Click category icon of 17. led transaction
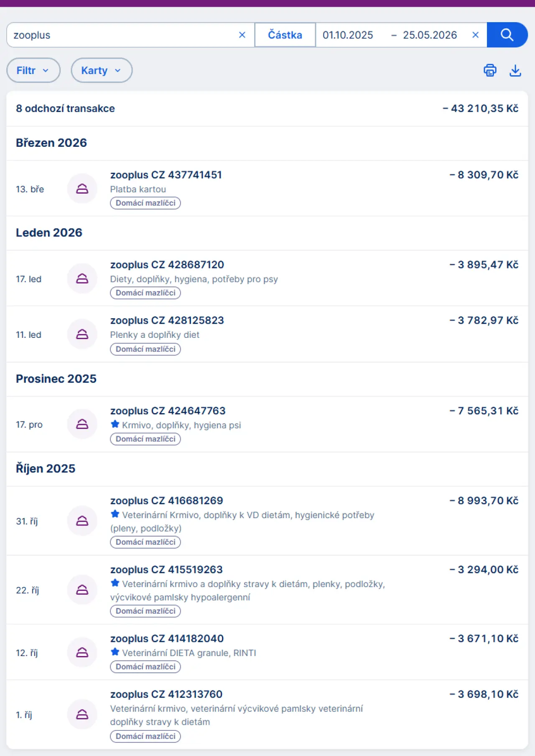 82,278
